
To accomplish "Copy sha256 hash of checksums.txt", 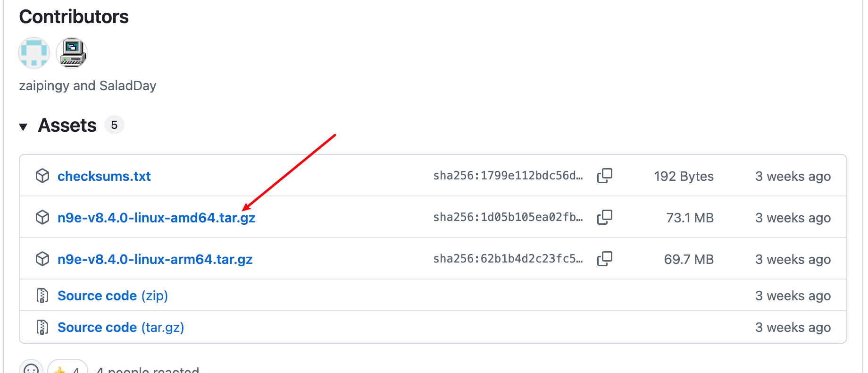I will pyautogui.click(x=604, y=176).
